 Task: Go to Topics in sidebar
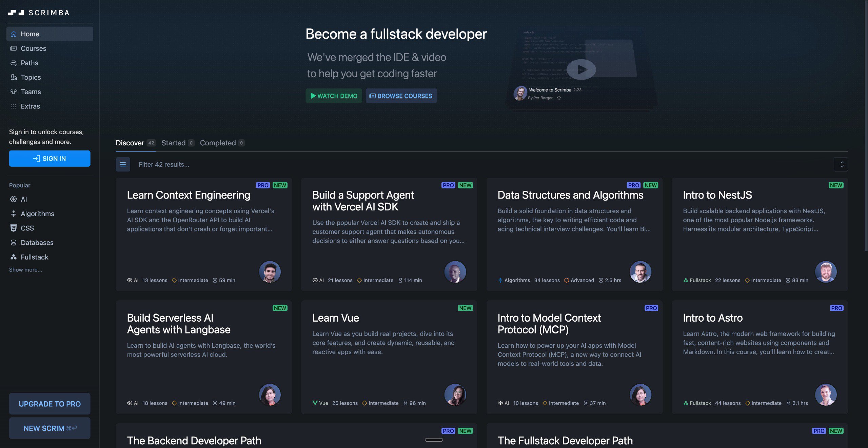point(31,77)
